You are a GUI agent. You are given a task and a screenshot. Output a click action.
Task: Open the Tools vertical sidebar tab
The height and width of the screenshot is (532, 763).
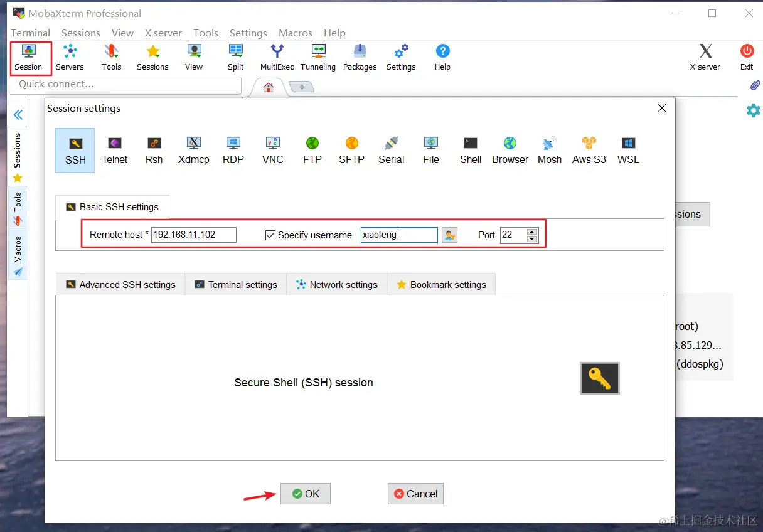(18, 208)
